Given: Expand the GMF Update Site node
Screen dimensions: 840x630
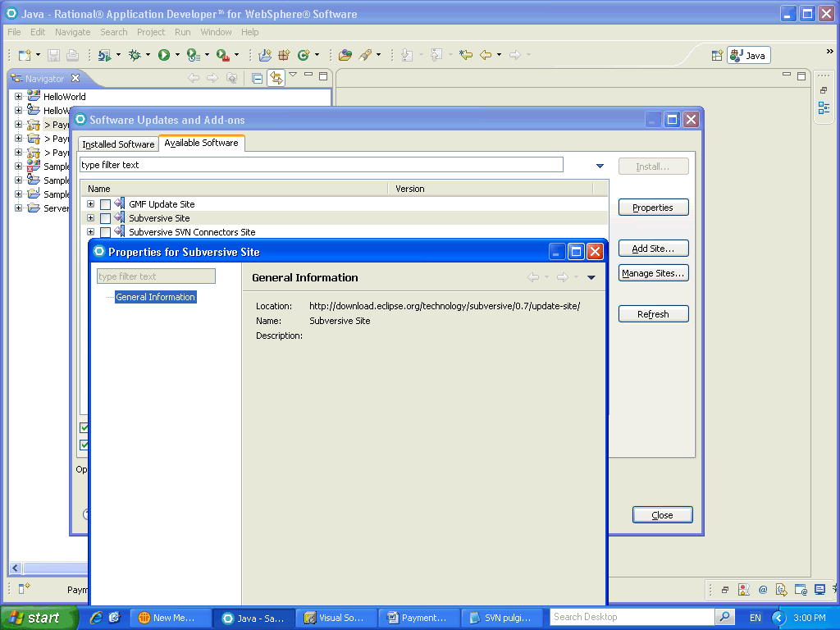Looking at the screenshot, I should tap(90, 204).
